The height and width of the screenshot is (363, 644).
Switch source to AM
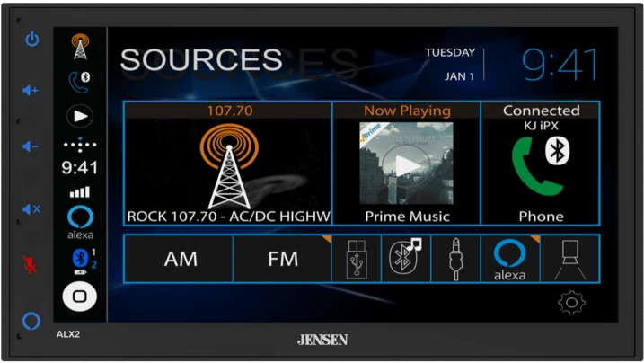tap(179, 259)
